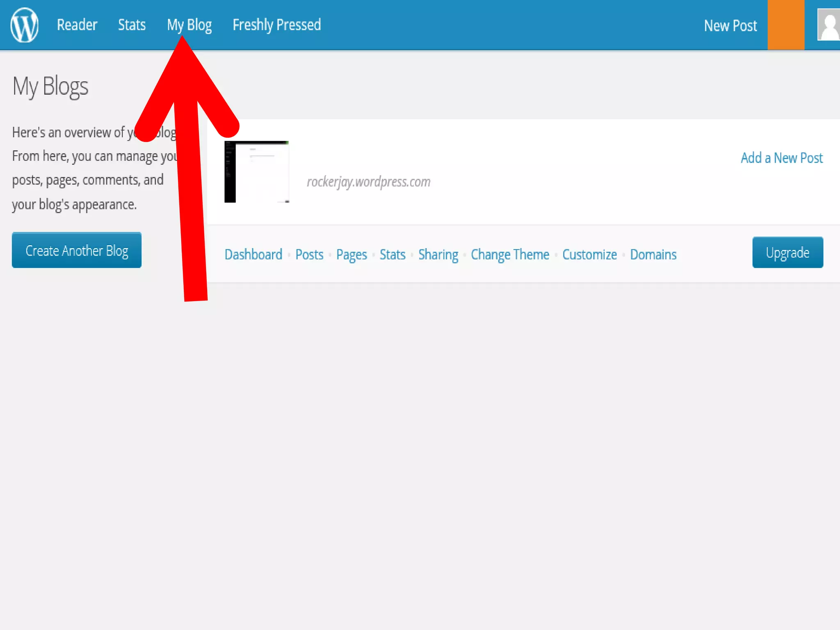
Task: Go to Stats in top navigation
Action: coord(132,25)
